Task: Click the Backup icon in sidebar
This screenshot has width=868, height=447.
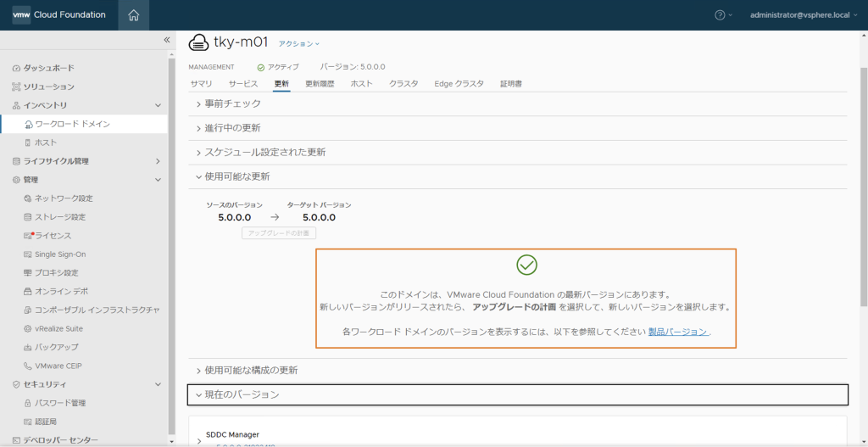Action: (x=28, y=347)
